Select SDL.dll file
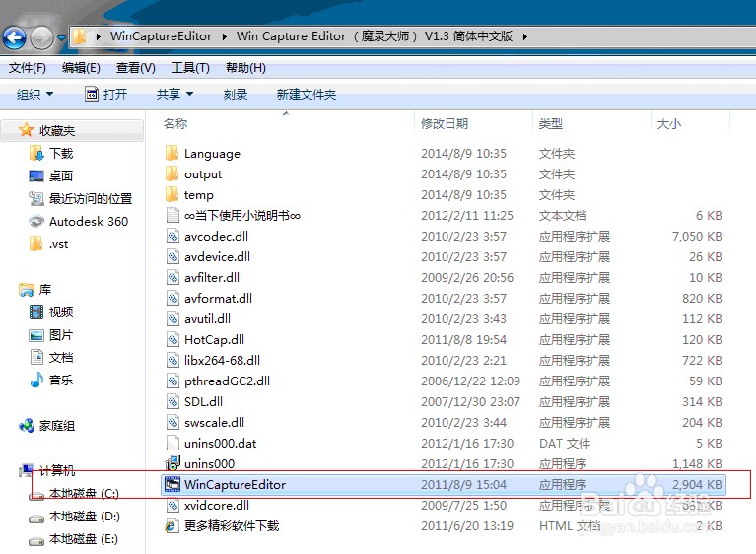This screenshot has width=756, height=554. [194, 402]
